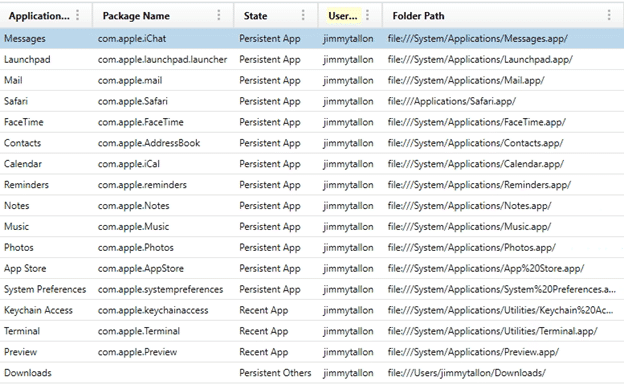Open User column options menu

point(367,16)
